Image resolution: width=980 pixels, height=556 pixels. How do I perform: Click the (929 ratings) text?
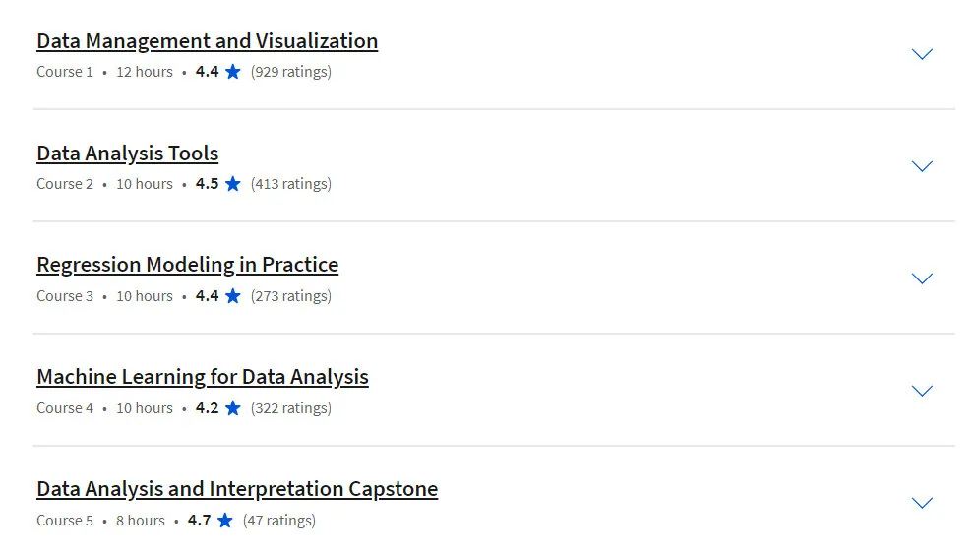click(291, 72)
